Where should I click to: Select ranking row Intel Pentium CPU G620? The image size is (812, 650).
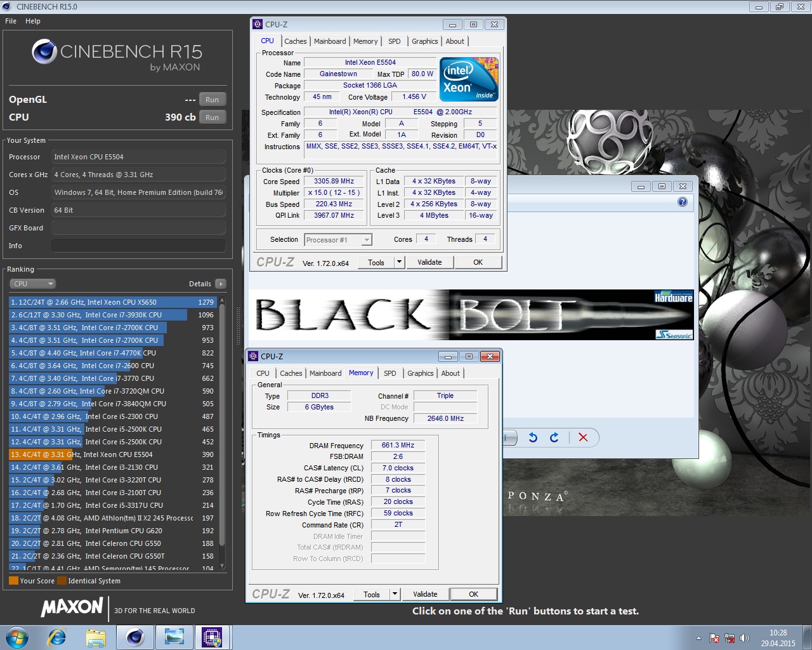[x=113, y=531]
